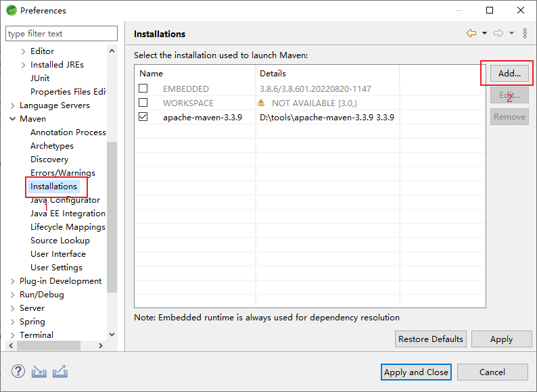Open Java Configurator under Maven
The image size is (537, 392).
tap(65, 200)
